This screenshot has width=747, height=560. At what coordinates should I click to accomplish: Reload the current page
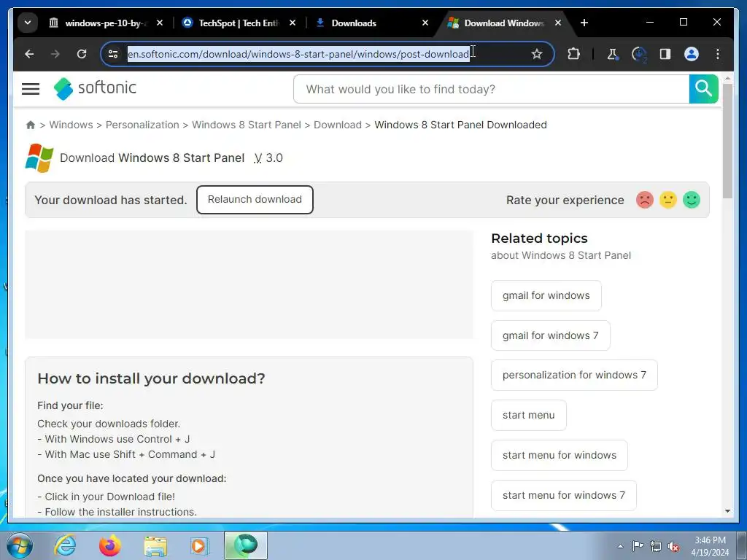[82, 54]
